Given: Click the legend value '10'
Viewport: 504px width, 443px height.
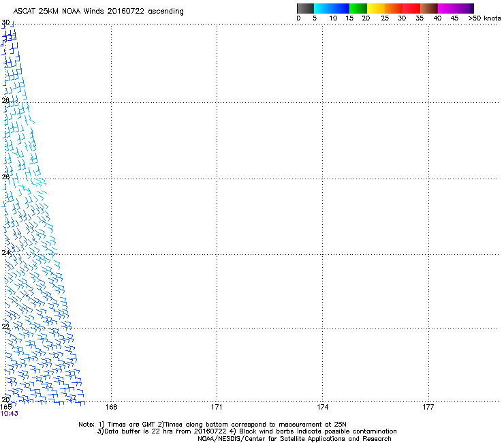Looking at the screenshot, I should 333,18.
